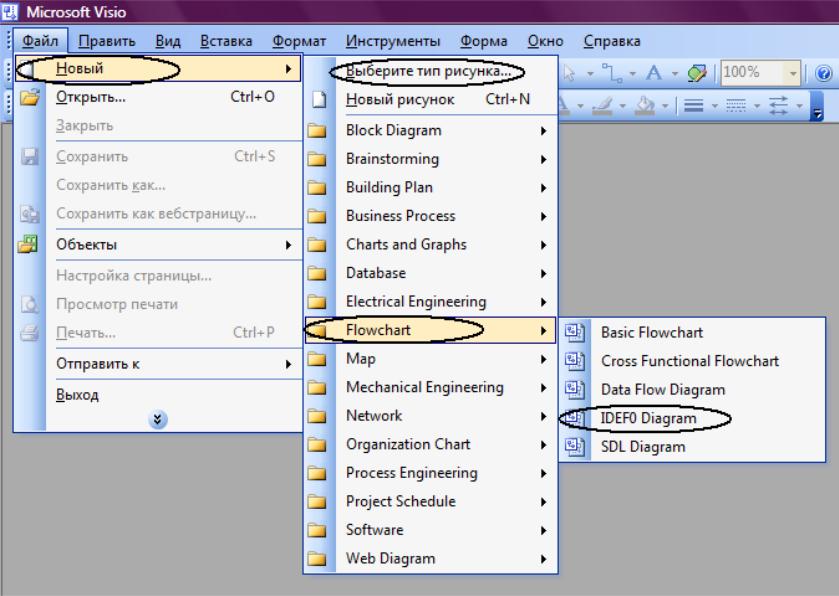Click the Map folder icon
The width and height of the screenshot is (839, 596).
pyautogui.click(x=317, y=359)
